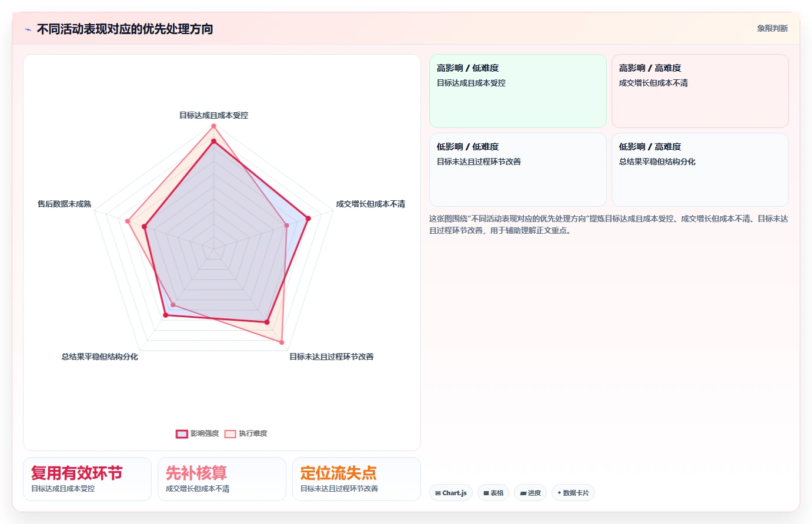The height and width of the screenshot is (524, 812).
Task: Click the title 不同活动表现对应的优先处理方向
Action: coord(125,29)
